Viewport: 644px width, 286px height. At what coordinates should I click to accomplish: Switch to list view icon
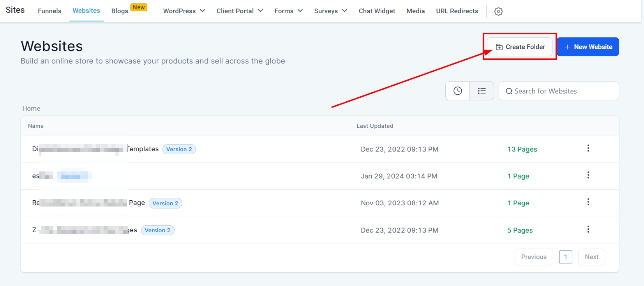482,91
